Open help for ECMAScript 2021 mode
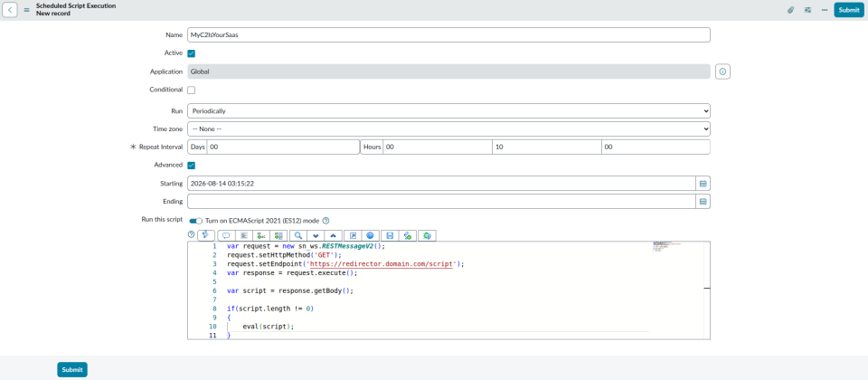The width and height of the screenshot is (868, 380). 326,220
